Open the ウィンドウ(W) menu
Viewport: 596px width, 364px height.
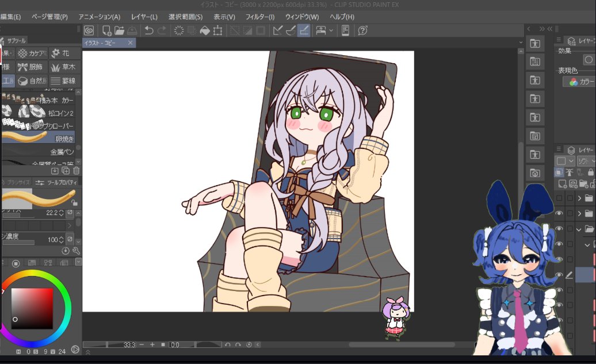302,17
